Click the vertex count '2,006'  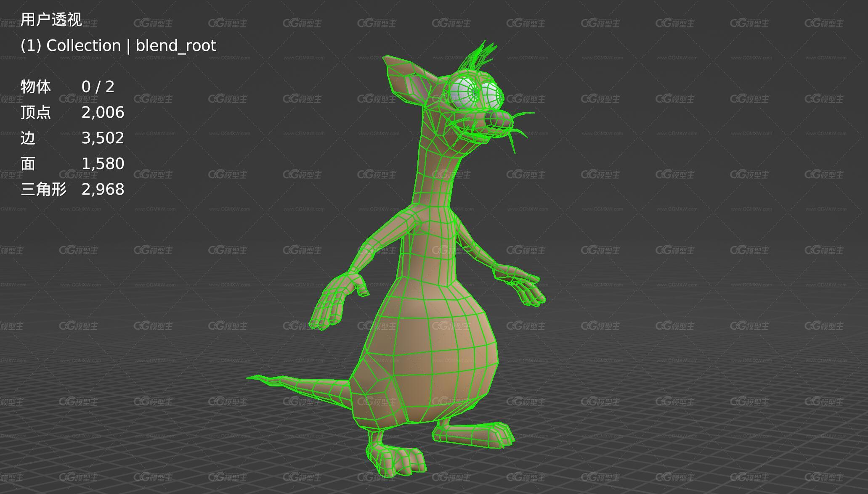coord(103,113)
